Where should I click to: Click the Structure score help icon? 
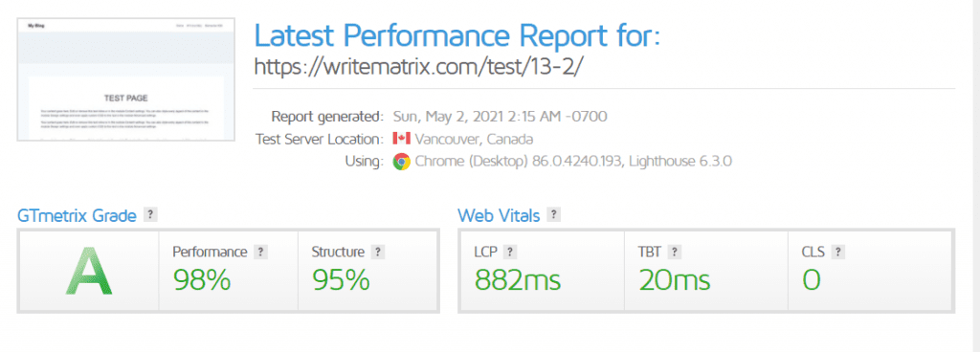click(377, 253)
